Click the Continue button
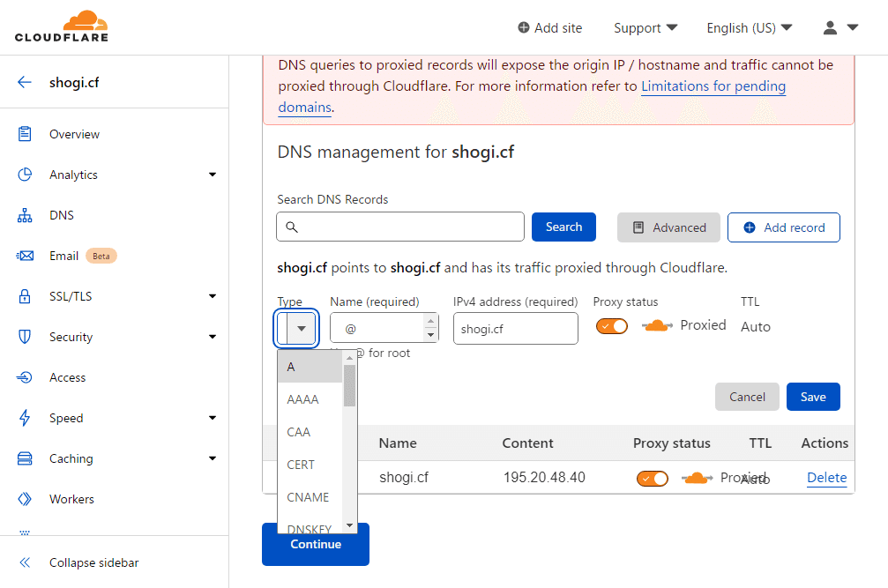 (x=316, y=545)
